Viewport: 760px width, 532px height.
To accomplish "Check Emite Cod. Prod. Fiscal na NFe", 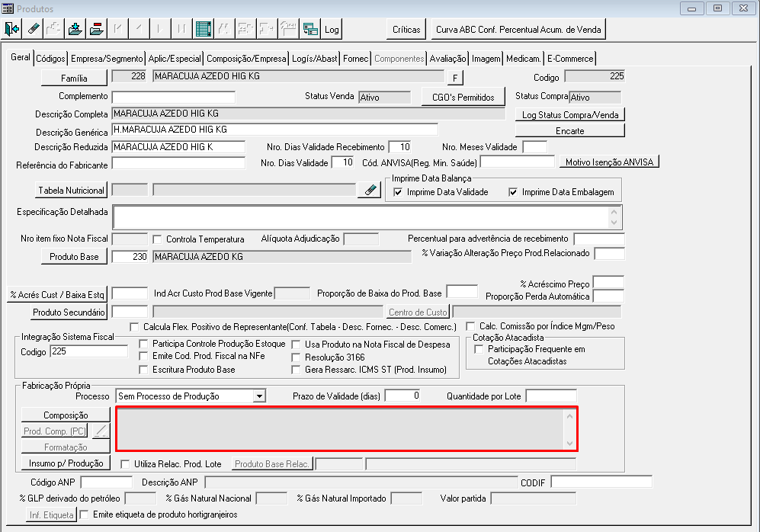I will pyautogui.click(x=143, y=356).
